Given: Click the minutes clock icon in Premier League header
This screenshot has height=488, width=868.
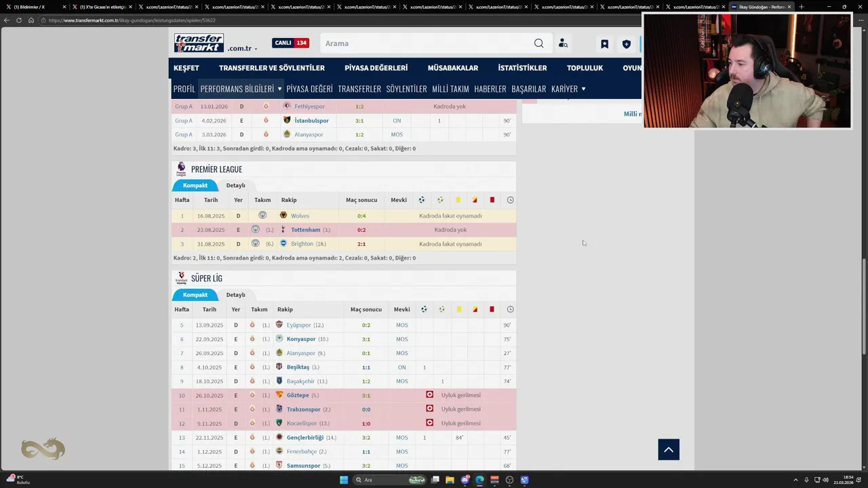Looking at the screenshot, I should [x=510, y=200].
